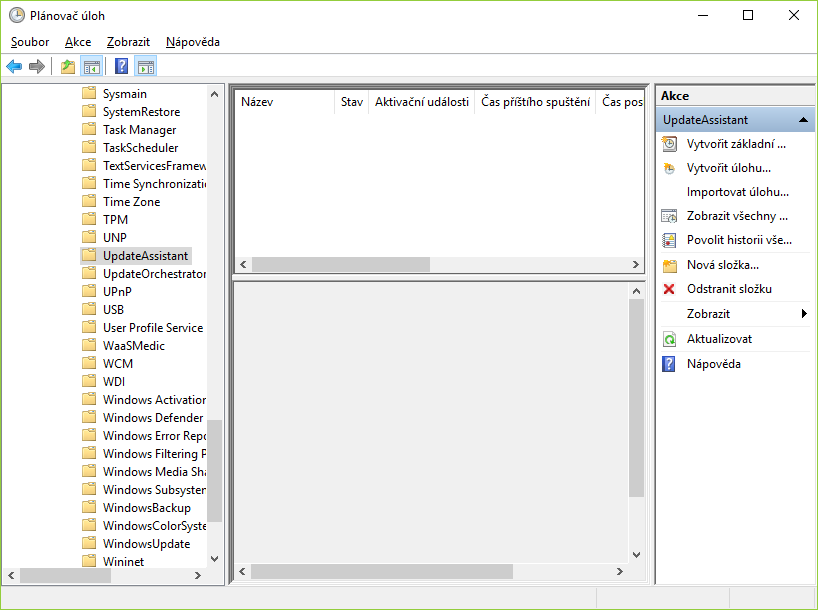This screenshot has height=610, width=818.
Task: Click the red X Odstranit složku icon
Action: [669, 289]
